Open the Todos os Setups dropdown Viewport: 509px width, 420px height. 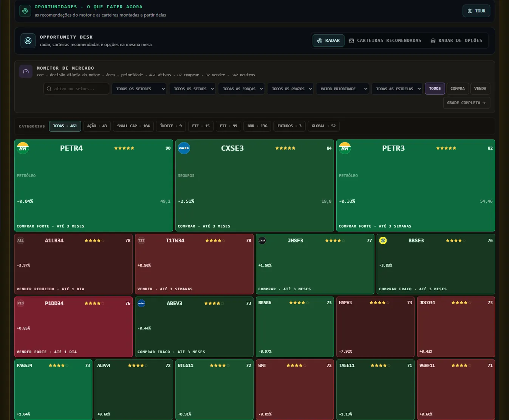coord(192,89)
